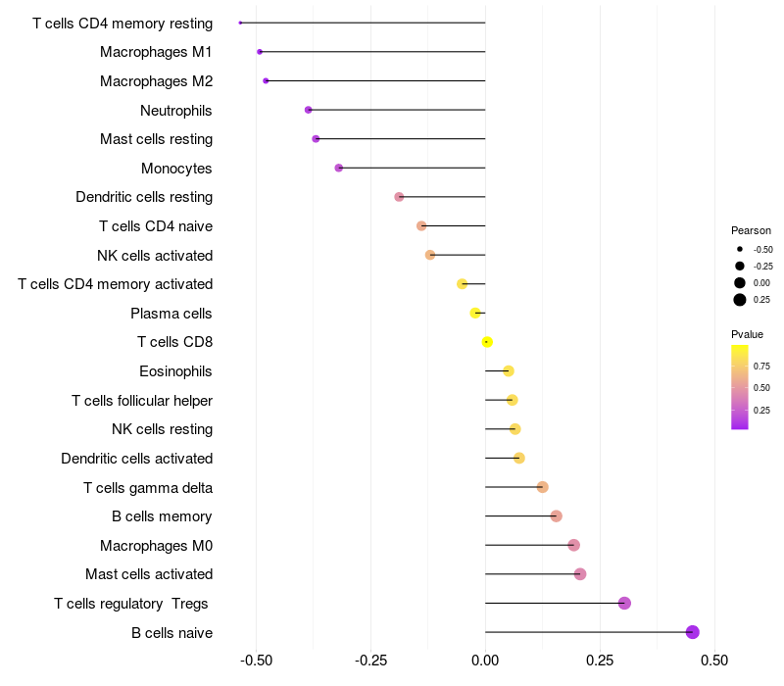Select the Mast cells activated data point
784x686 pixels.
click(x=580, y=574)
